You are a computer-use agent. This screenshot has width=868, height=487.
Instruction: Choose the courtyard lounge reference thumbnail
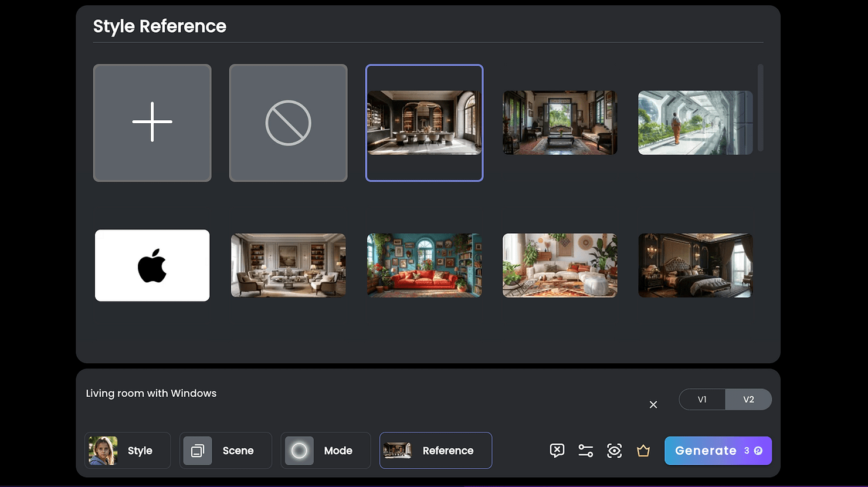(560, 123)
